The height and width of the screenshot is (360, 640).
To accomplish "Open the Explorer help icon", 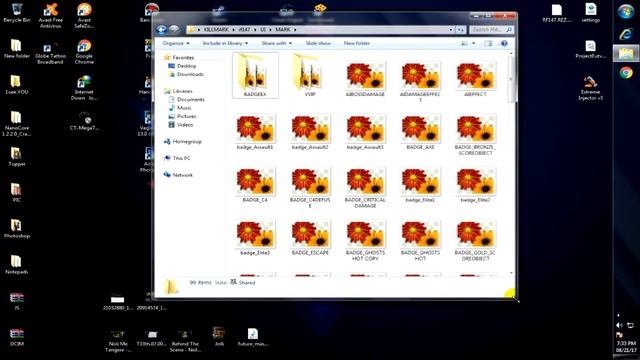I will pyautogui.click(x=504, y=43).
